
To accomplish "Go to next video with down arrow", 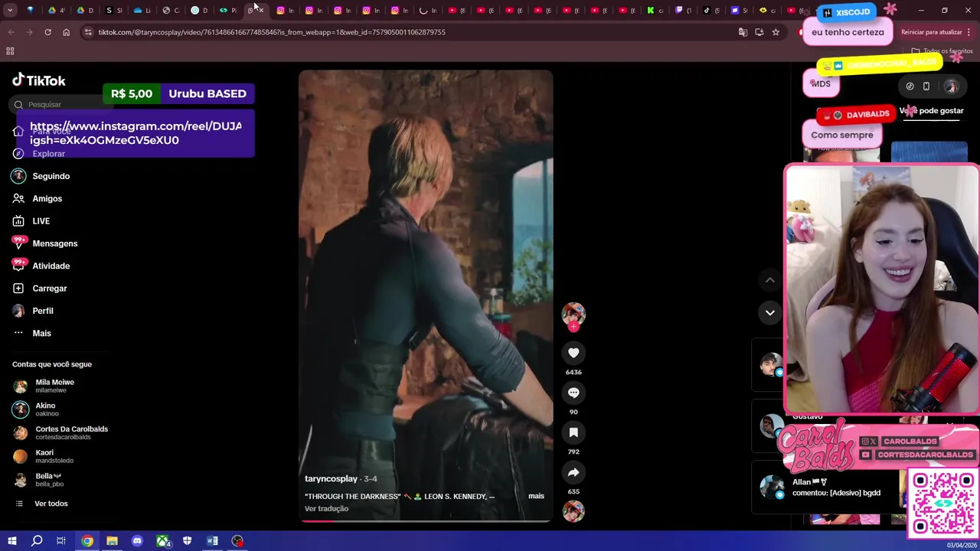I will 770,312.
